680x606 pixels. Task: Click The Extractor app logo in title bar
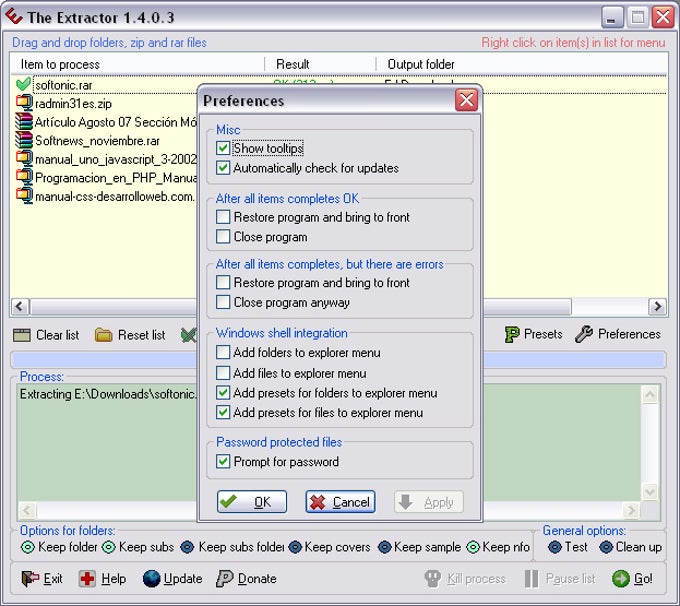(14, 16)
